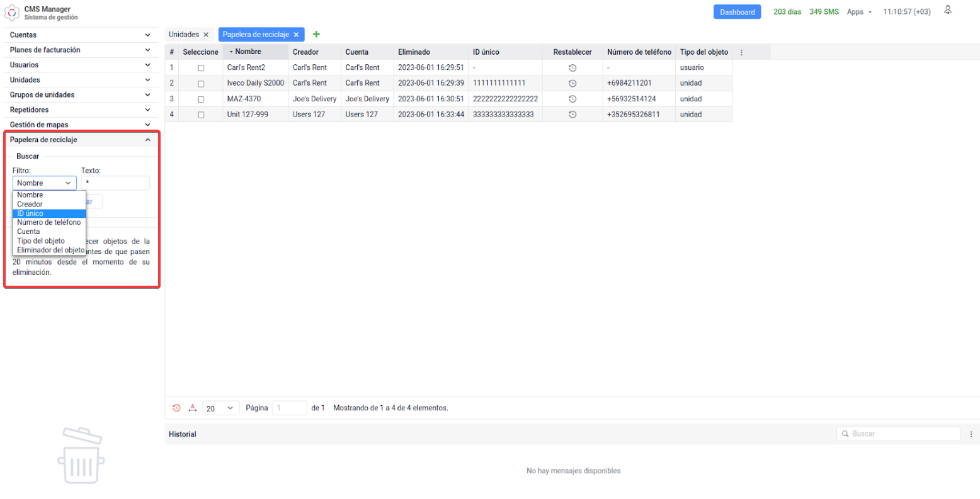Add a new tab with plus icon
The image size is (980, 499).
tap(316, 35)
